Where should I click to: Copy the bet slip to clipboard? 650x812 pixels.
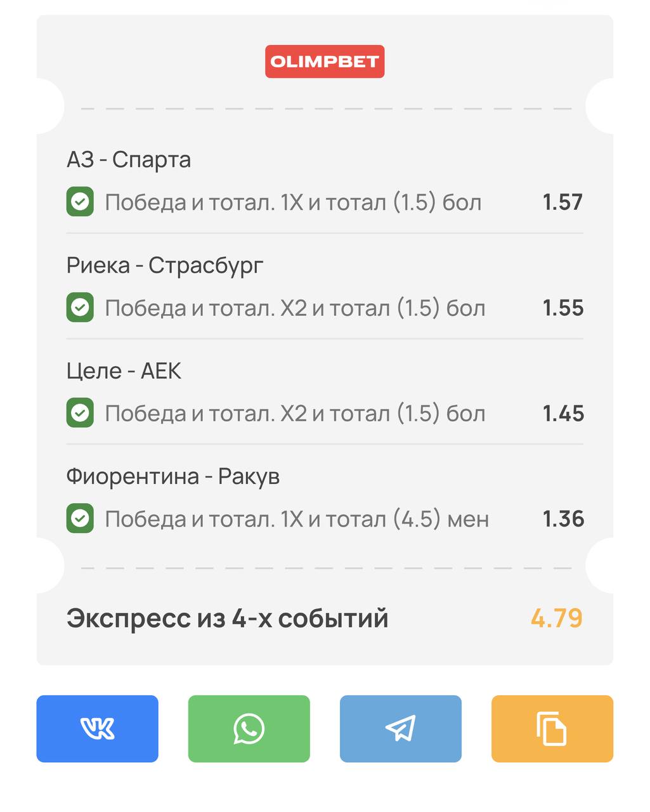pos(552,728)
